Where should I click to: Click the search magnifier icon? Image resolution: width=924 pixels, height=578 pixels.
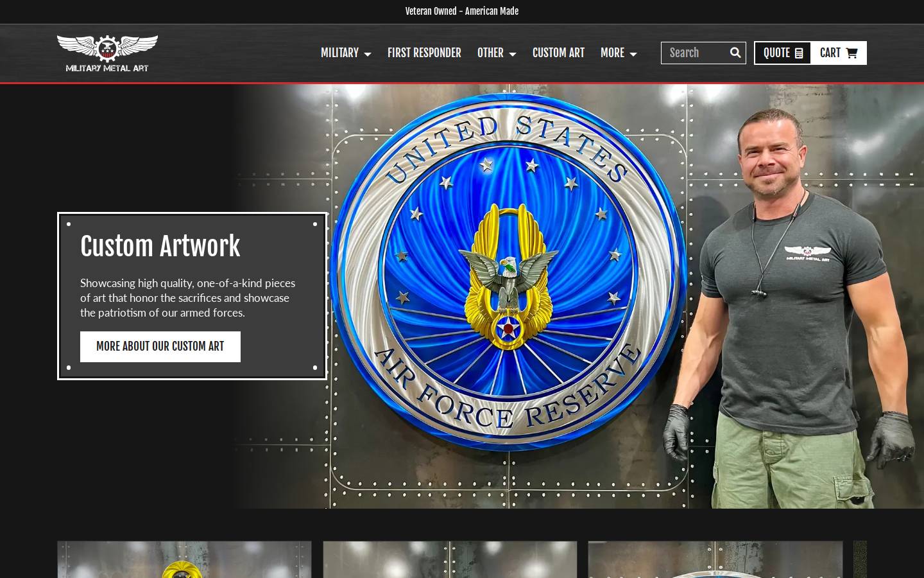click(735, 53)
